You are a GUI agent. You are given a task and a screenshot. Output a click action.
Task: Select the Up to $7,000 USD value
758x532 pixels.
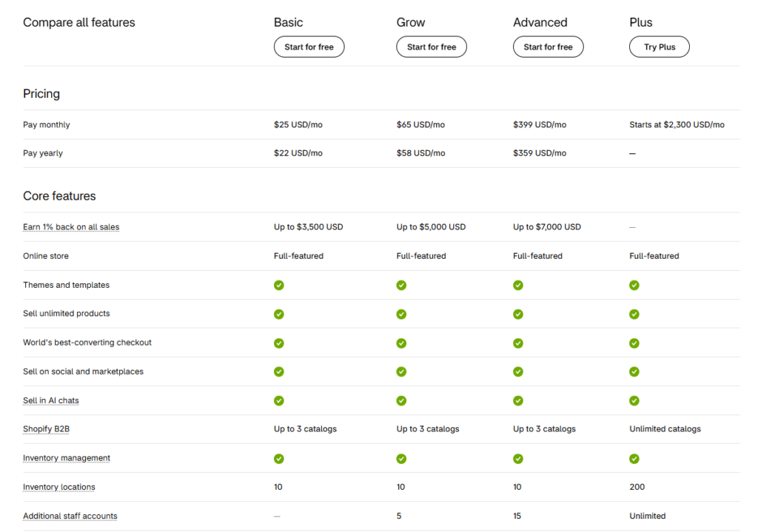[547, 227]
